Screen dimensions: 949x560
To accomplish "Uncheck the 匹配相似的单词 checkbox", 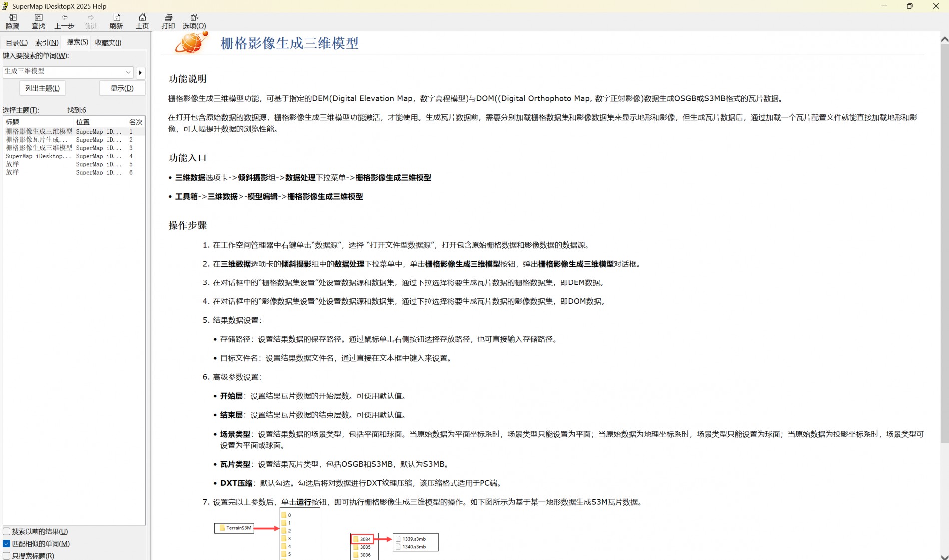I will pyautogui.click(x=7, y=544).
